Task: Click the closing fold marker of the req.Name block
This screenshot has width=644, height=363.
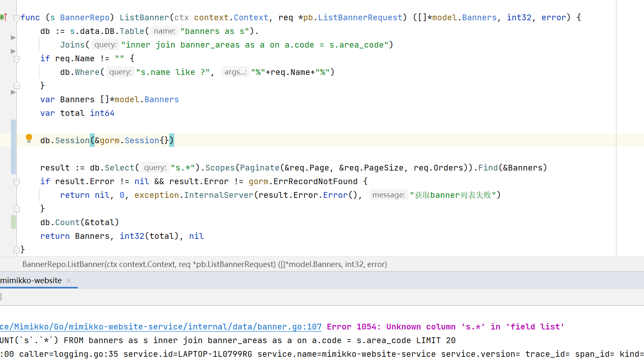Action: click(17, 86)
